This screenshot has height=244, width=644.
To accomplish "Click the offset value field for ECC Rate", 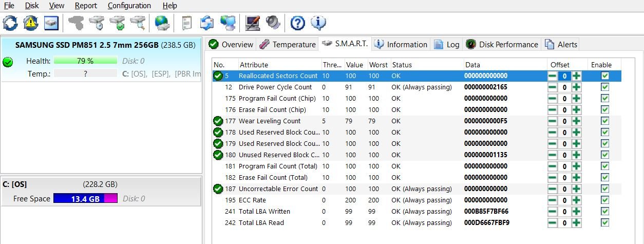I will pyautogui.click(x=564, y=200).
